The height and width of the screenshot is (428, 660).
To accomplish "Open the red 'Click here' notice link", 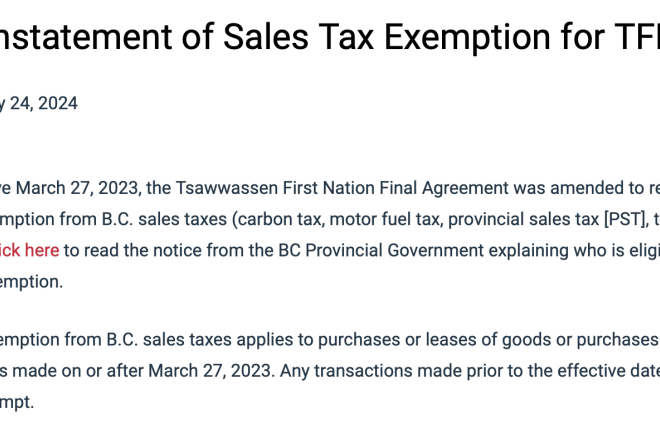I will coord(29,250).
